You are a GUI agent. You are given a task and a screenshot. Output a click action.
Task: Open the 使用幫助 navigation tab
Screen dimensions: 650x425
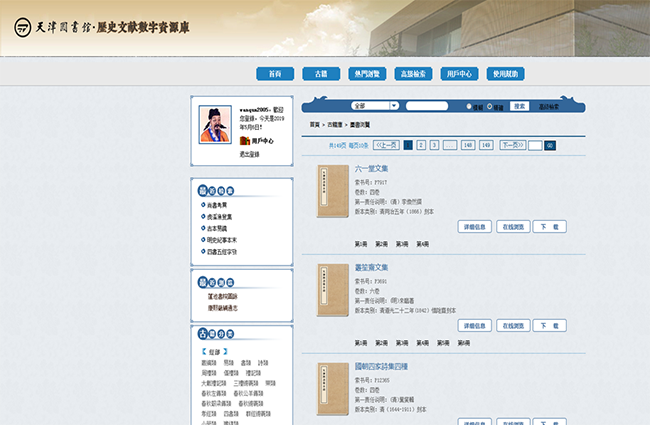(x=505, y=74)
